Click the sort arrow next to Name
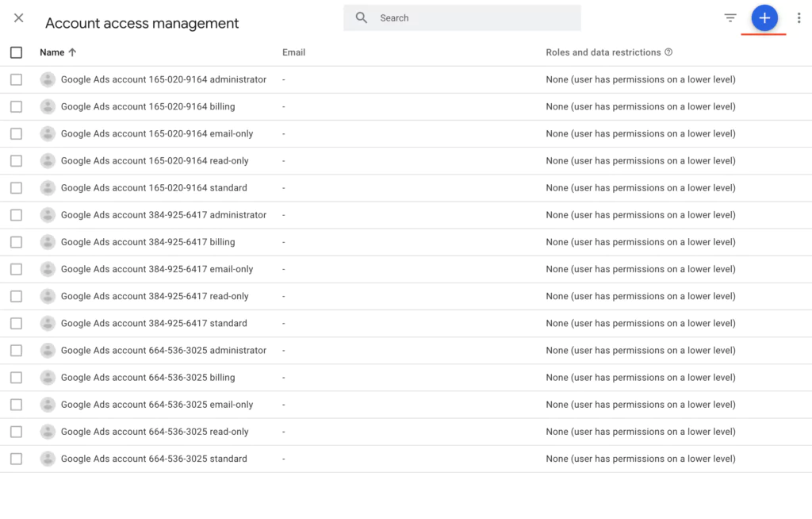 (x=73, y=52)
